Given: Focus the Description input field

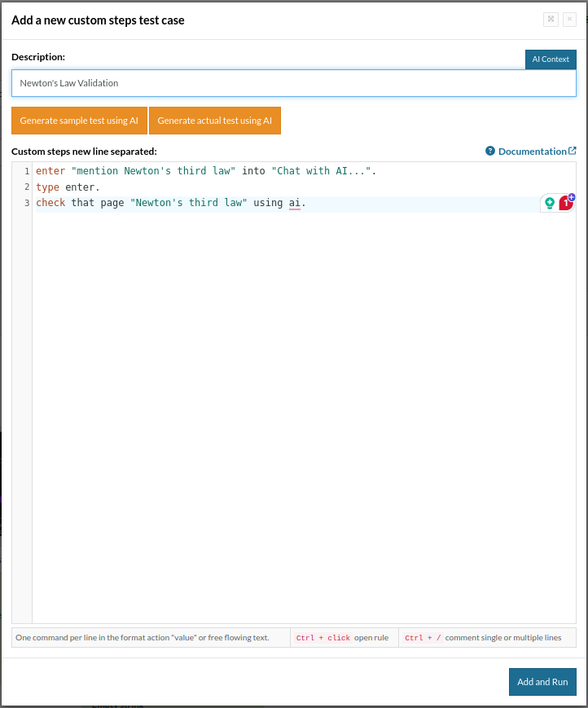Looking at the screenshot, I should [x=293, y=83].
